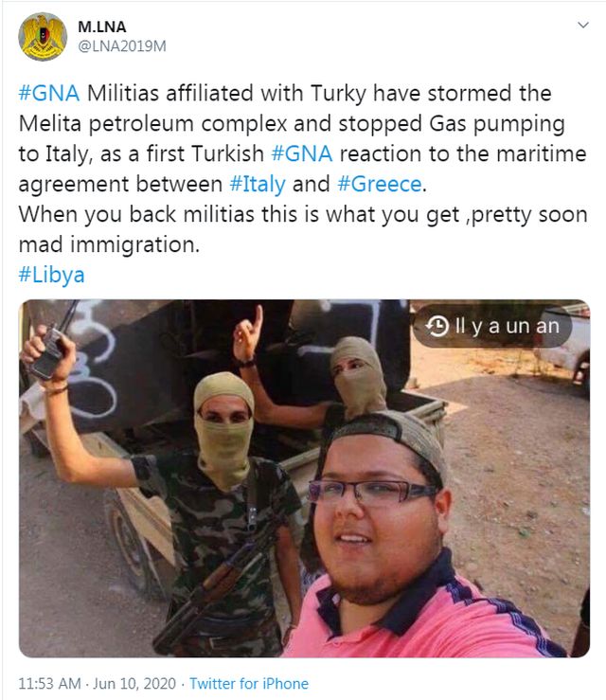Open the first #GNA hashtag
This screenshot has width=606, height=700.
click(49, 94)
